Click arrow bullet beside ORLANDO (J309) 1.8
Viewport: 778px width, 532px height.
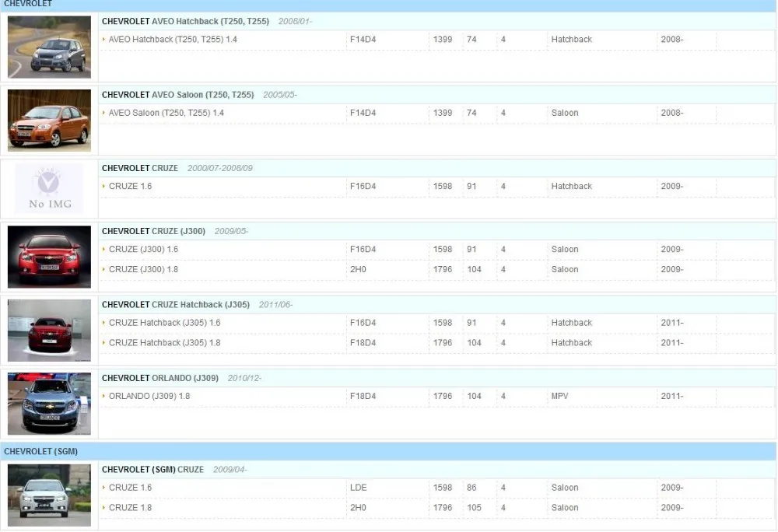103,396
